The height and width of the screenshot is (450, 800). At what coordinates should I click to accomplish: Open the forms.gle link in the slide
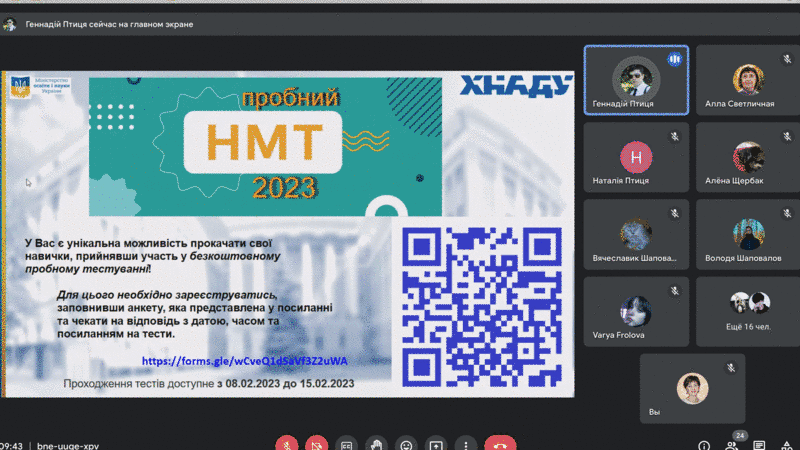(244, 361)
